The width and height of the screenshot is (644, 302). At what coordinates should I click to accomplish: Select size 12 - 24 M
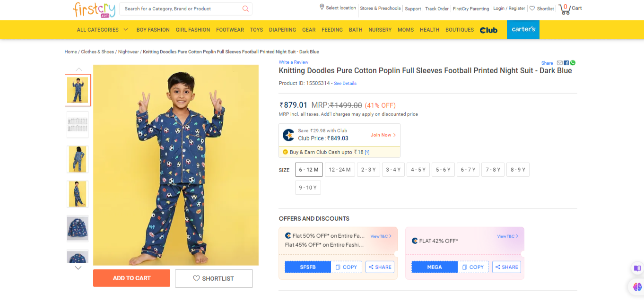coord(340,170)
